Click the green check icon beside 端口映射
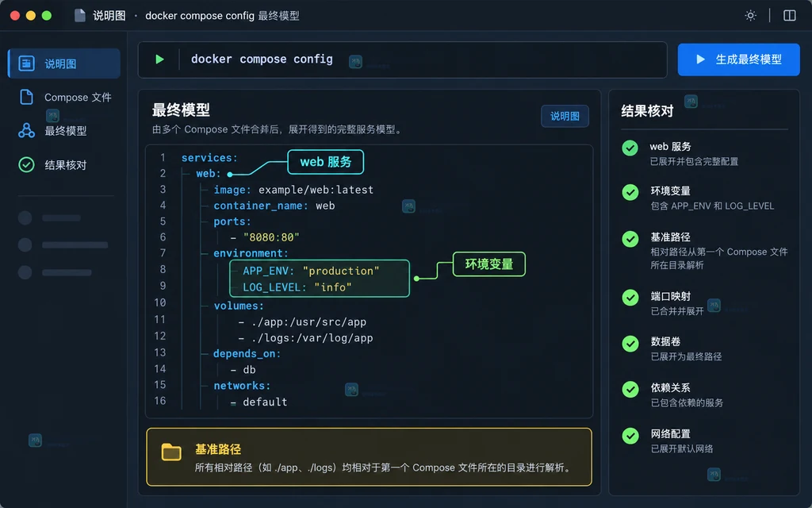812x508 pixels. click(630, 298)
